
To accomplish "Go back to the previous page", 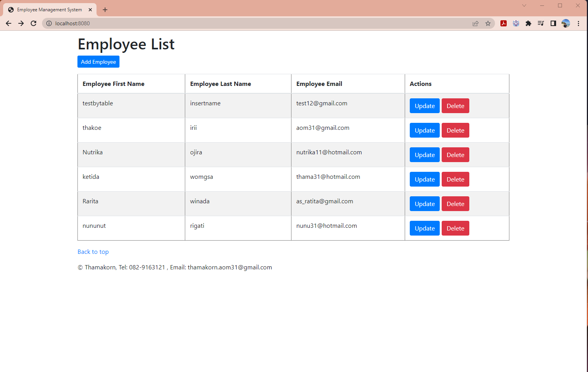I will (9, 23).
